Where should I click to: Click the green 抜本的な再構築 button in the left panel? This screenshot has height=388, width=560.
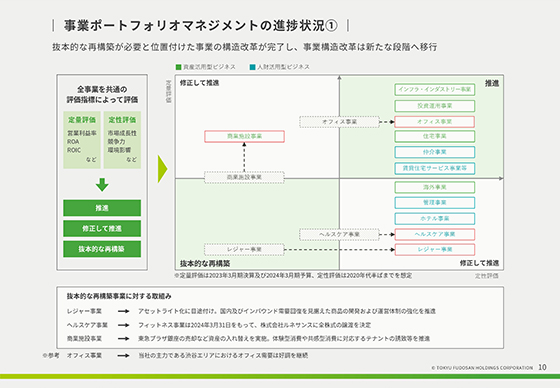pyautogui.click(x=102, y=249)
